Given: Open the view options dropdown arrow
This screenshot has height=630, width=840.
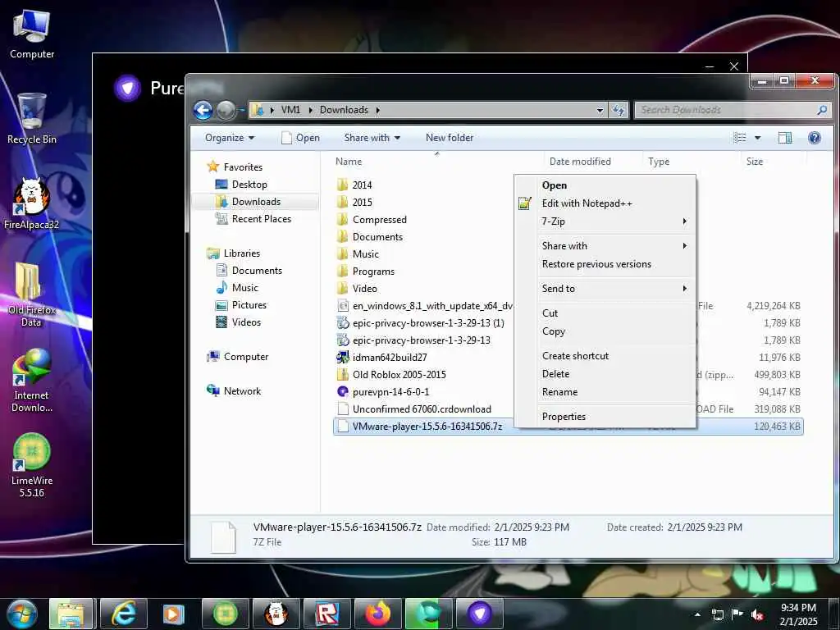Looking at the screenshot, I should click(757, 138).
